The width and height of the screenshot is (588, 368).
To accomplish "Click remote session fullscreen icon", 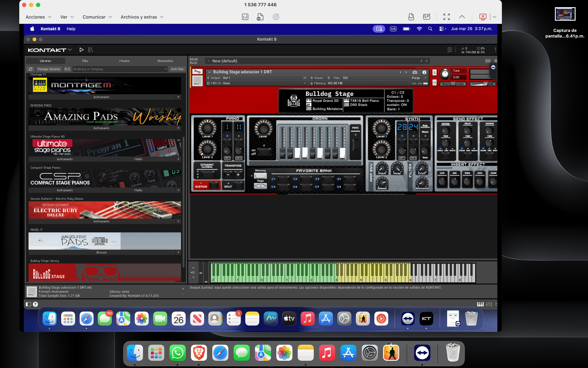I will [x=446, y=17].
